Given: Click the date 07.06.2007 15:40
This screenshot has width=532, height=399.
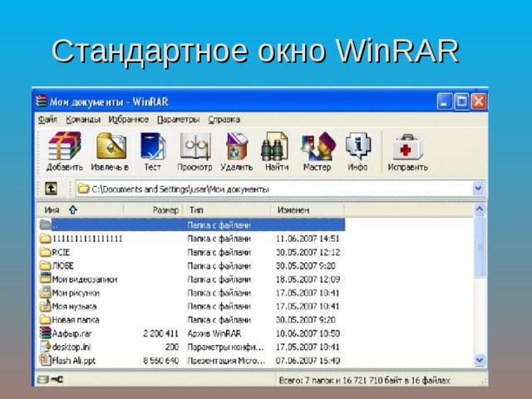Looking at the screenshot, I should coord(308,360).
